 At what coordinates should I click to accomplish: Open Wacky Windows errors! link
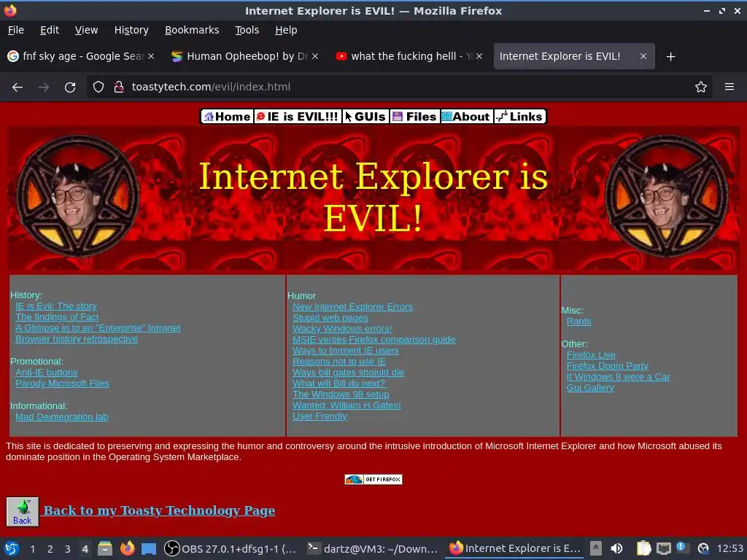click(x=341, y=329)
